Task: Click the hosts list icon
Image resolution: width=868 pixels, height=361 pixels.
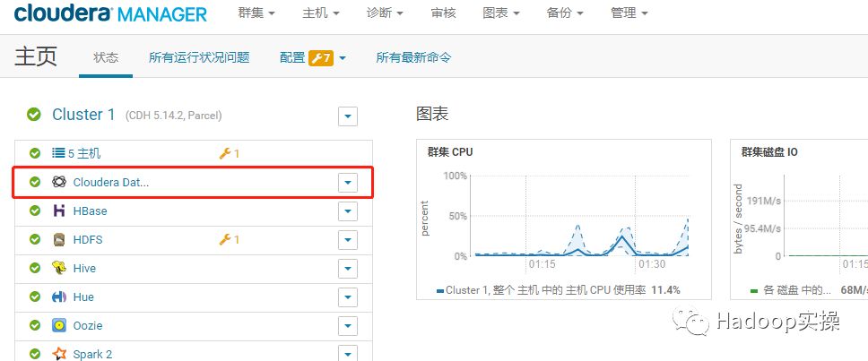Action: click(59, 154)
